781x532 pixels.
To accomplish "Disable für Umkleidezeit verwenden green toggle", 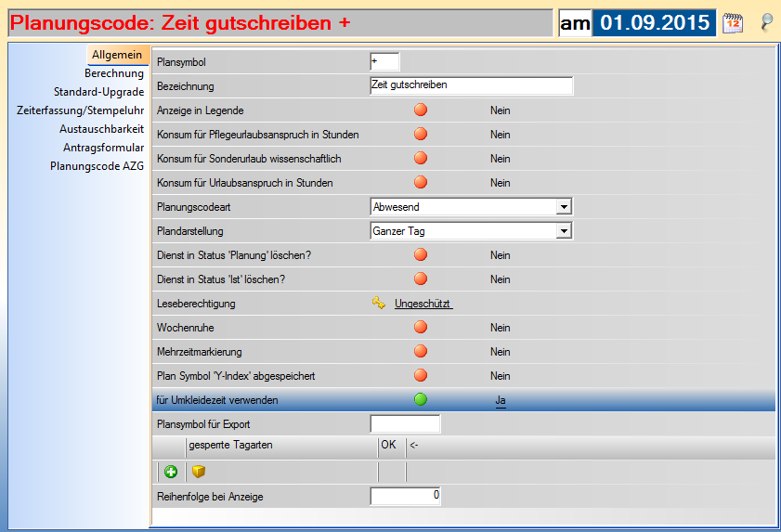I will tap(421, 400).
